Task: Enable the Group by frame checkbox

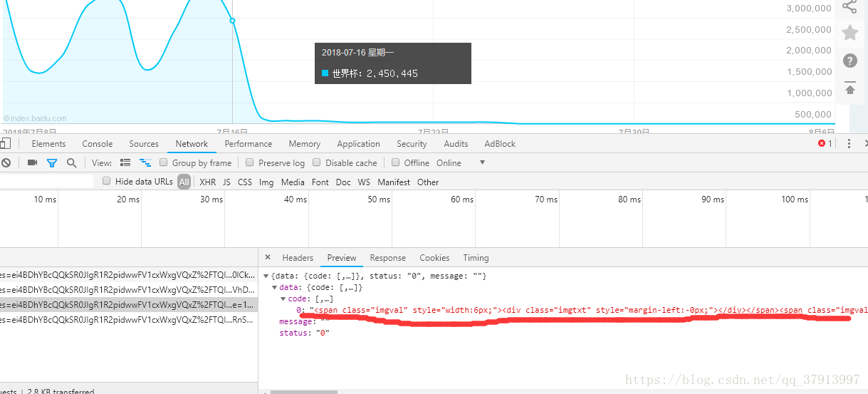Action: tap(164, 163)
